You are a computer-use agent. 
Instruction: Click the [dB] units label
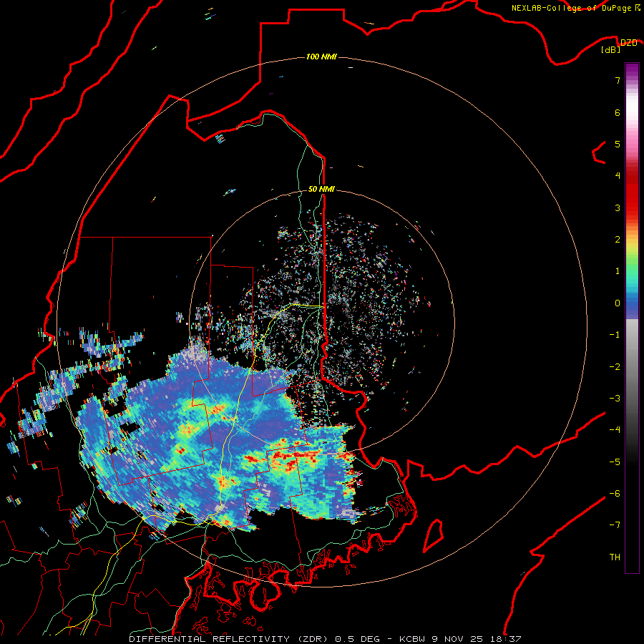point(611,50)
